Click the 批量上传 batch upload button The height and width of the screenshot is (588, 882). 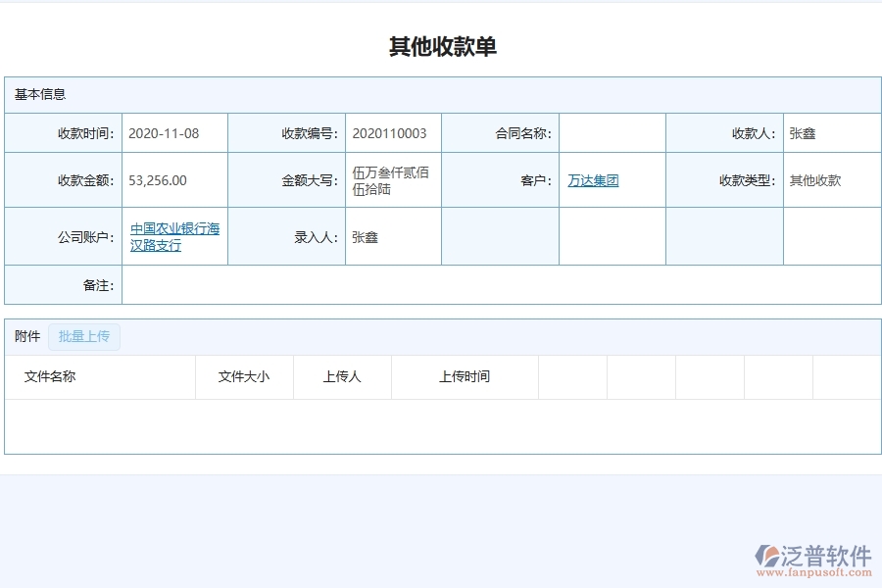84,336
